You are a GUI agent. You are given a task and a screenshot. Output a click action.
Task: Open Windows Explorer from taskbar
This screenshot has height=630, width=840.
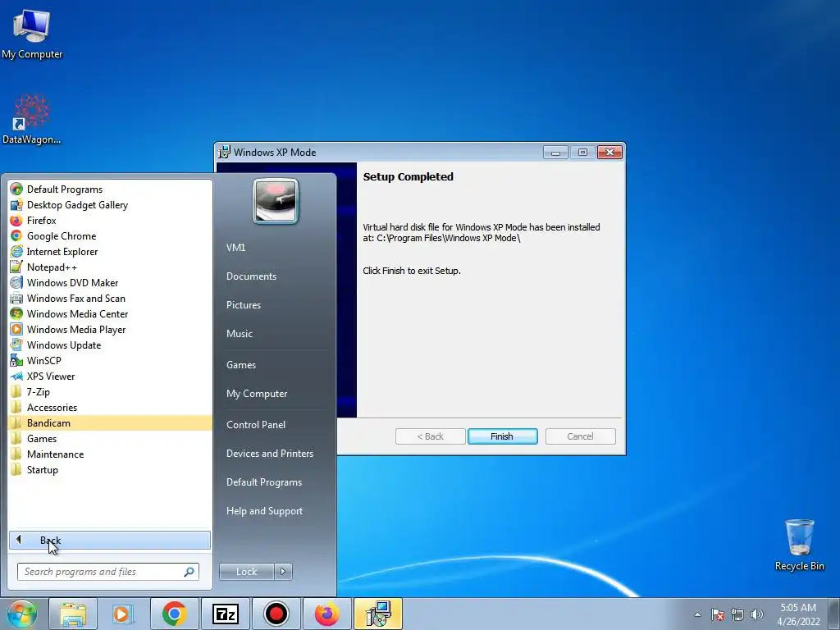[x=73, y=614]
